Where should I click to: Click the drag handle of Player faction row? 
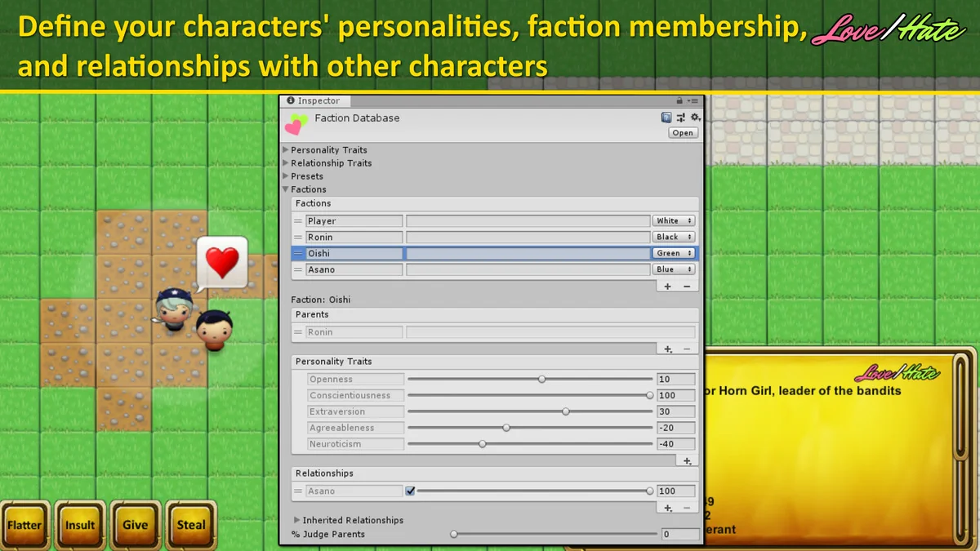[x=298, y=221]
